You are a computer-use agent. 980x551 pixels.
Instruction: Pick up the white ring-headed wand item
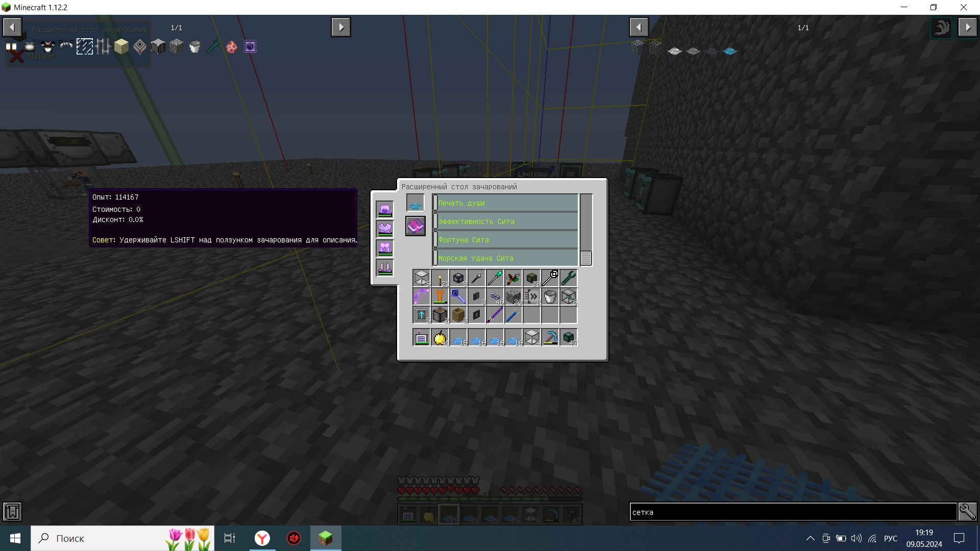coord(550,279)
